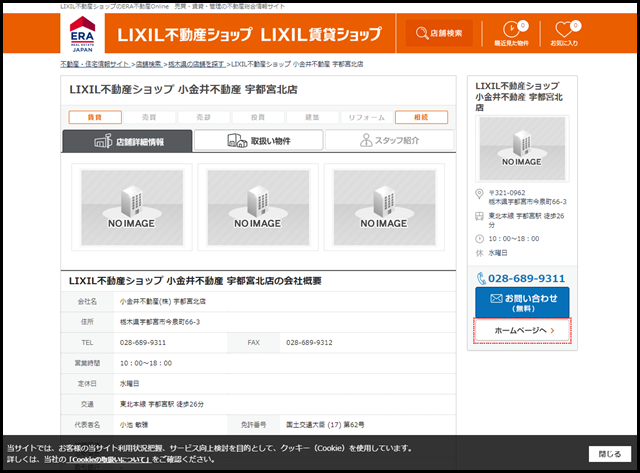This screenshot has height=473, width=640.
Task: Switch to 店舗詳細情報 tab
Action: click(x=127, y=141)
